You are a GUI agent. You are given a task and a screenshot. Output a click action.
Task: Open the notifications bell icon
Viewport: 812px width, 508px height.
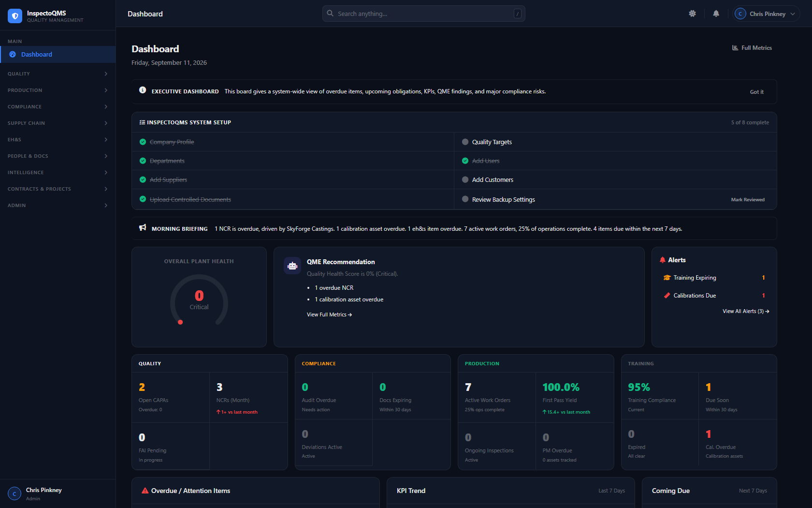[x=716, y=14]
